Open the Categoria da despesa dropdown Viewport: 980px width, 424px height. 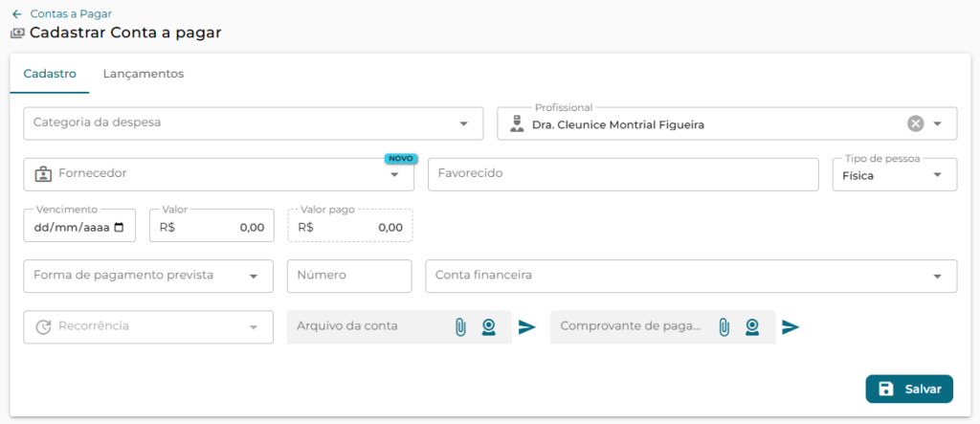tap(253, 123)
